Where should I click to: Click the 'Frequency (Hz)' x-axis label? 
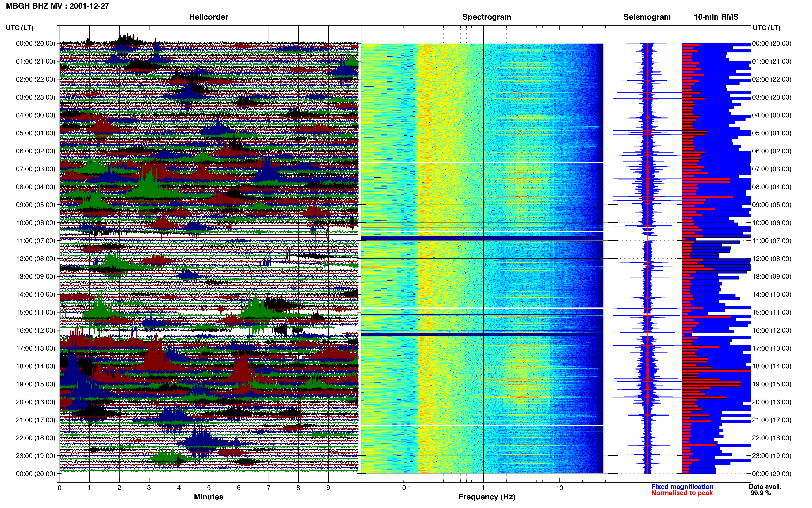pyautogui.click(x=487, y=497)
